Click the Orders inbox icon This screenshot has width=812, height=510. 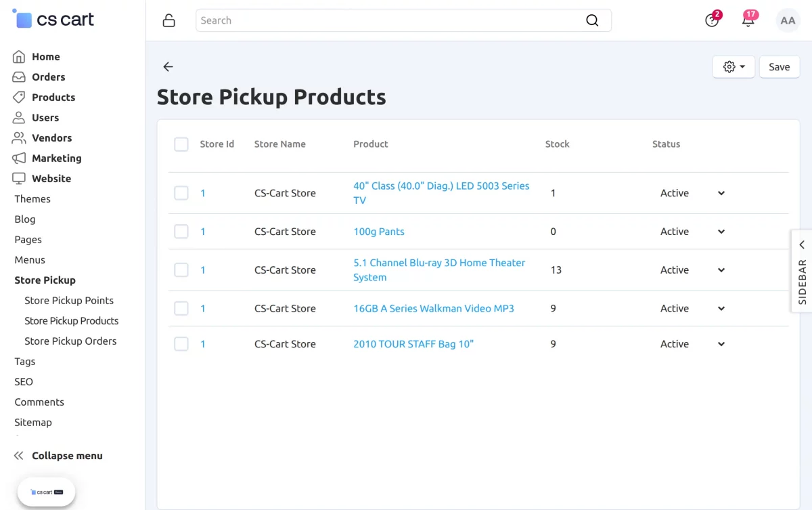pyautogui.click(x=19, y=77)
